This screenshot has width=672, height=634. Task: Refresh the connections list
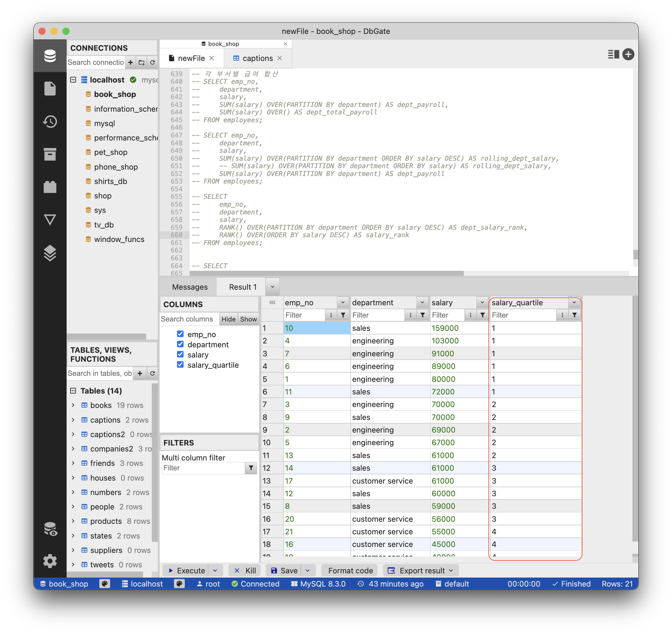click(152, 62)
